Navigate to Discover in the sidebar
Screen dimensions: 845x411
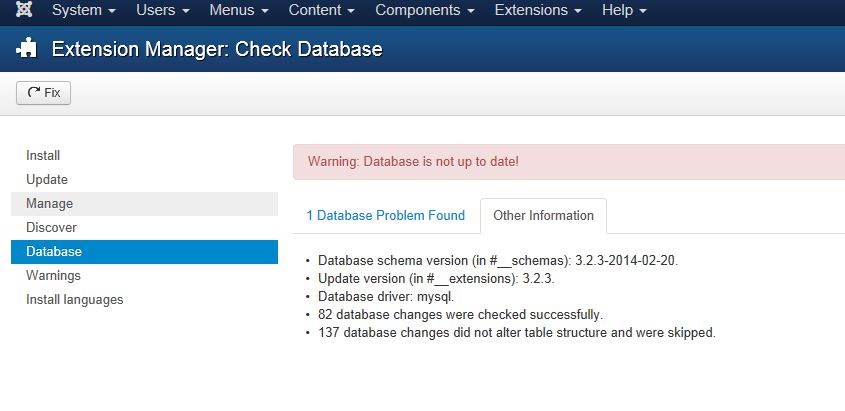tap(51, 227)
